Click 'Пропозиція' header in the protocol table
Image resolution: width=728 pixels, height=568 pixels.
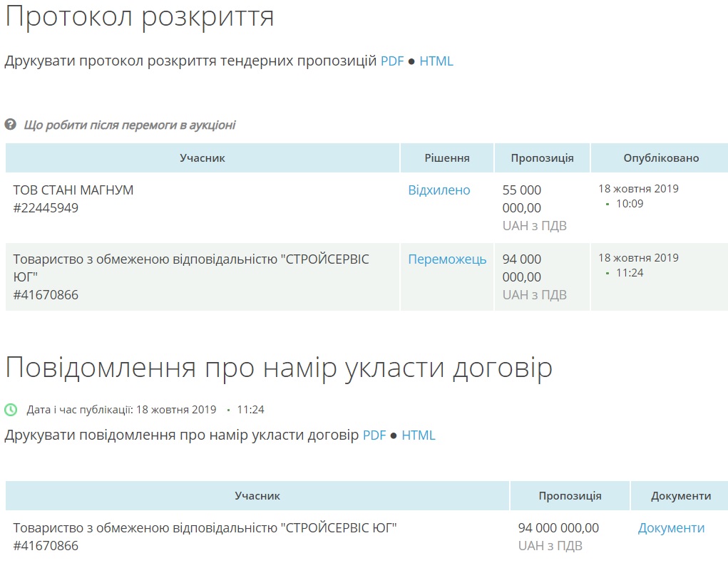click(542, 158)
